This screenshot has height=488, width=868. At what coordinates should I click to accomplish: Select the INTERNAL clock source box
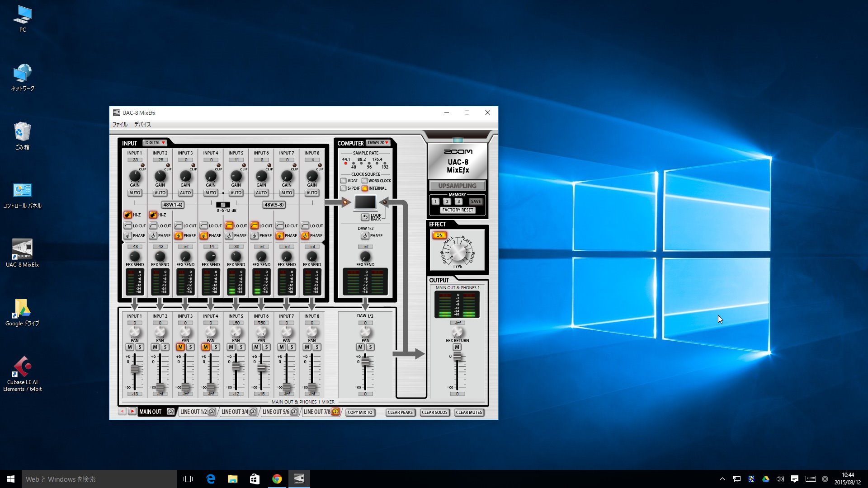pyautogui.click(x=364, y=188)
